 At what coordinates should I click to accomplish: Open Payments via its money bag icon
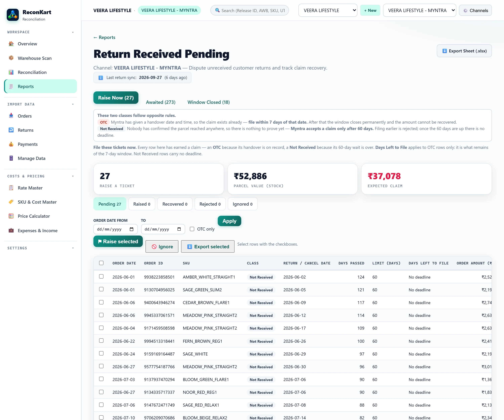coord(11,144)
